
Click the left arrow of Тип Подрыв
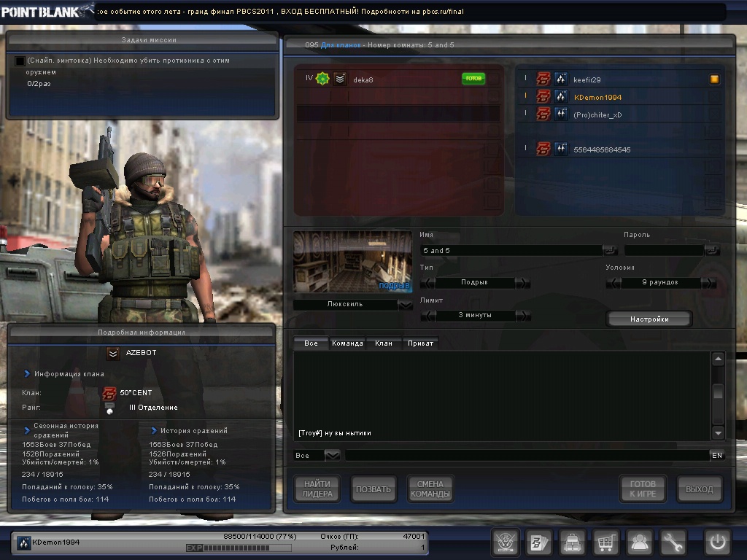pyautogui.click(x=427, y=283)
